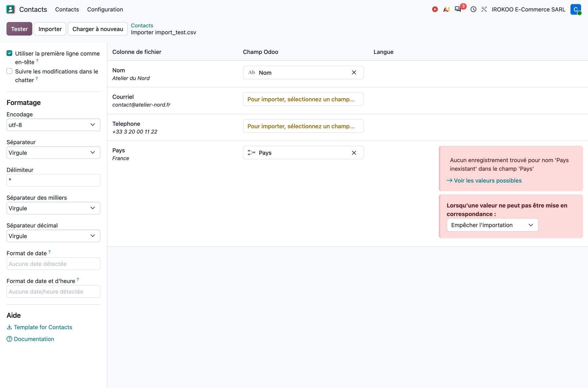
Task: Clear the Pays field mapping with X
Action: pyautogui.click(x=354, y=153)
